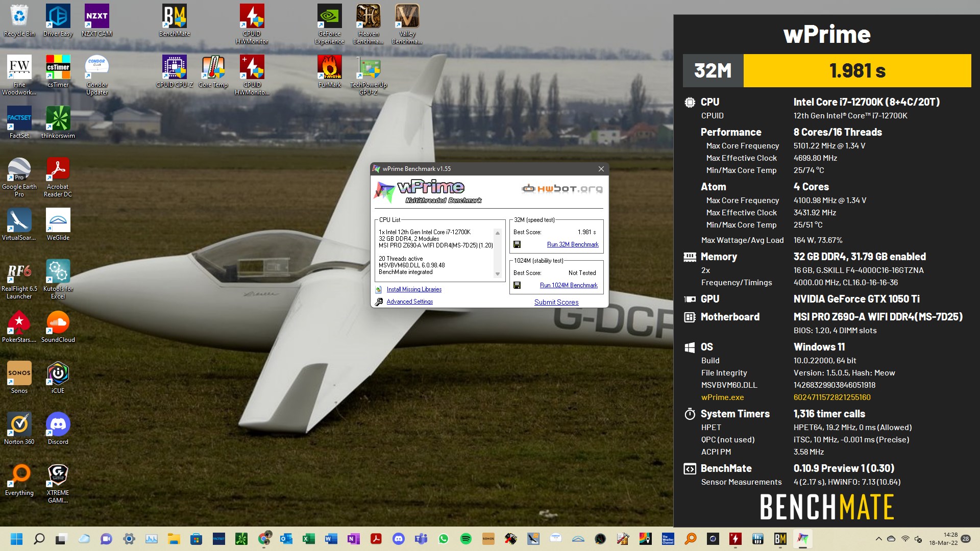Click the Install Missing Libraries icon in wPrime
The width and height of the screenshot is (980, 551).
(x=379, y=289)
